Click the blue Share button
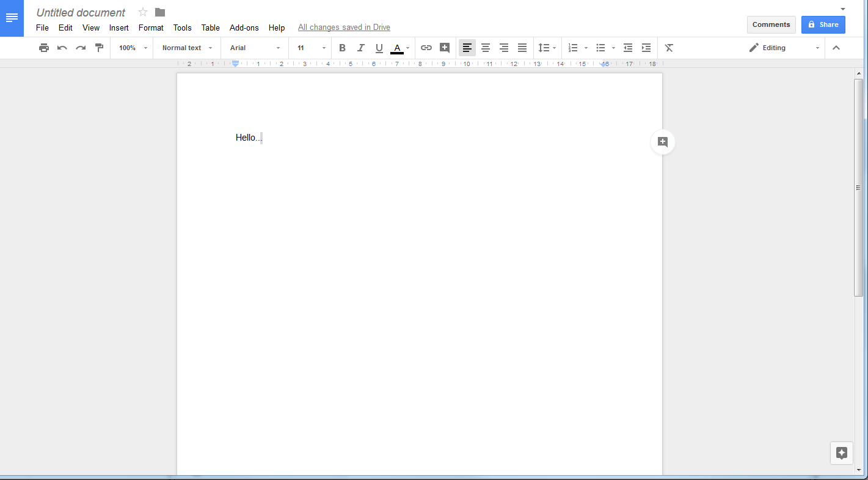868x480 pixels. (823, 24)
